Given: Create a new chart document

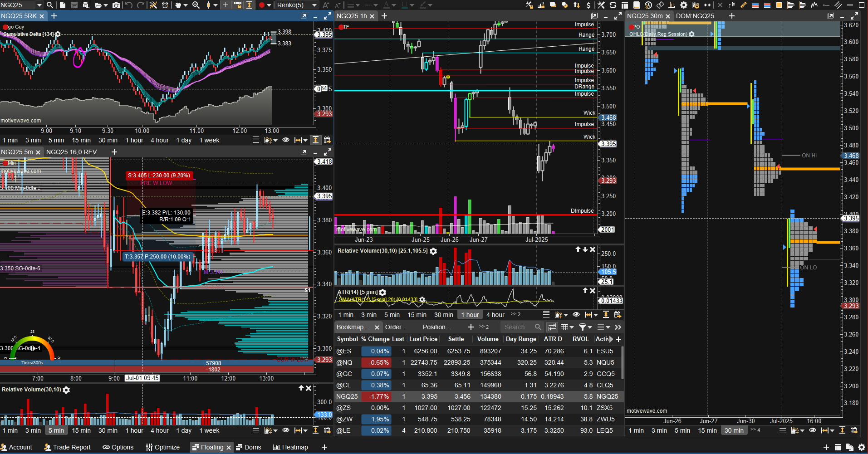Looking at the screenshot, I should [63, 5].
